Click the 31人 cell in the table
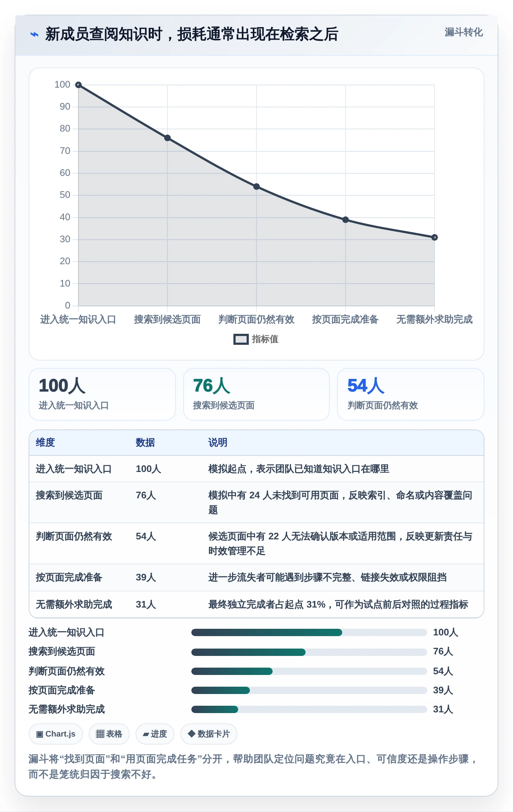 pyautogui.click(x=146, y=605)
